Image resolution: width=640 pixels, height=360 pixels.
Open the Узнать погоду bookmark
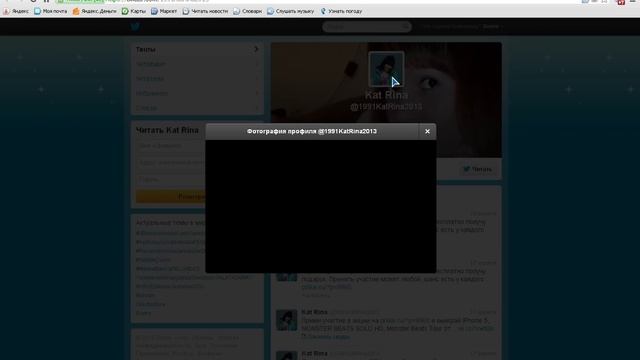(x=341, y=11)
